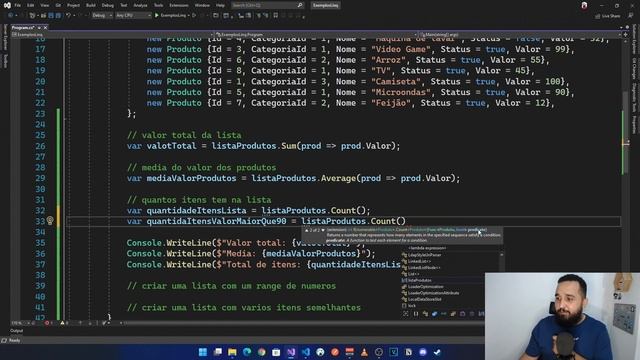Click the Task View taskbar icon
This screenshot has width=640, height=360.
coord(218,352)
